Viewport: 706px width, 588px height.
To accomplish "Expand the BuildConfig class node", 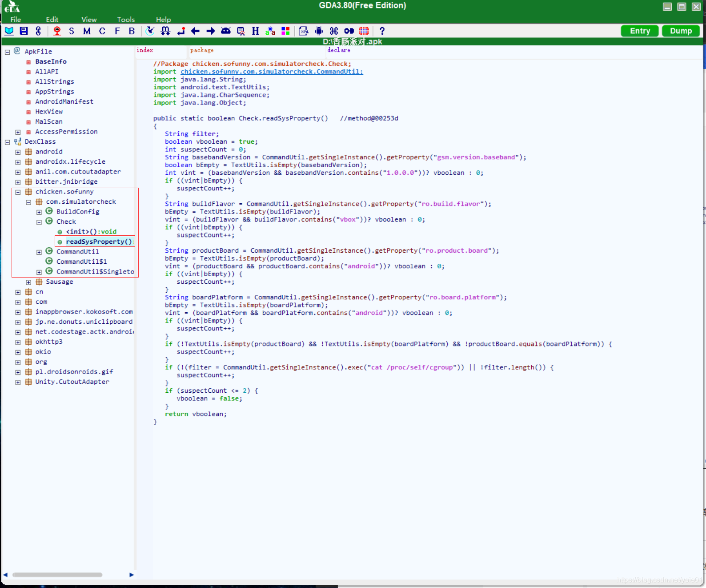I will [39, 212].
